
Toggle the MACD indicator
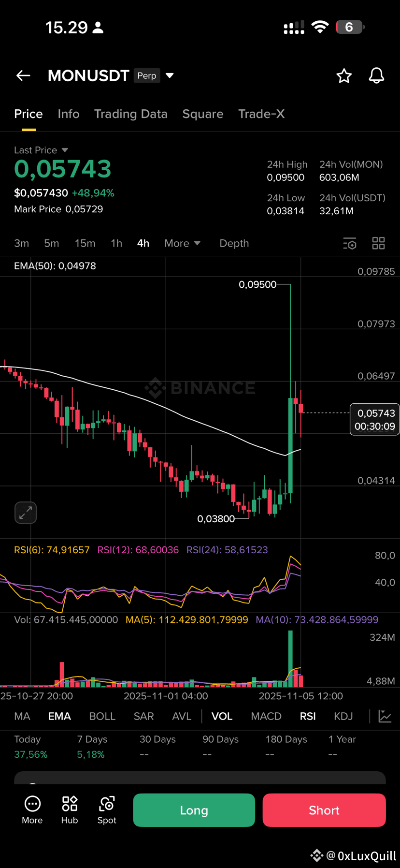coord(266,716)
